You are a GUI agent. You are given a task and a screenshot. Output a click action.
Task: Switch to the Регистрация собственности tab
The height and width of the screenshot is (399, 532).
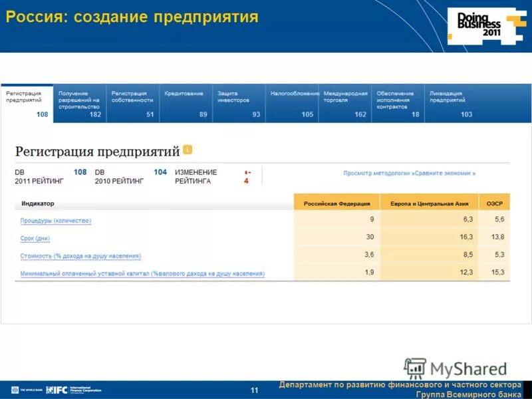pos(132,104)
